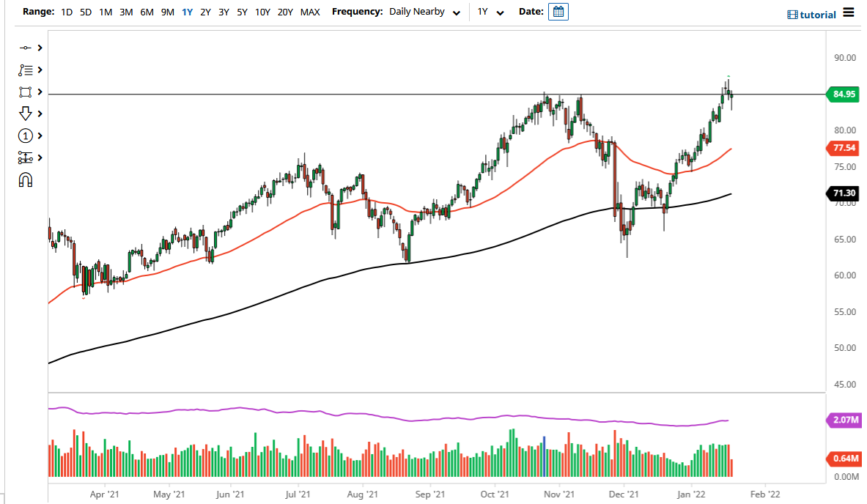Click the numbered circle annotation tool
Image resolution: width=867 pixels, height=504 pixels.
(x=26, y=136)
